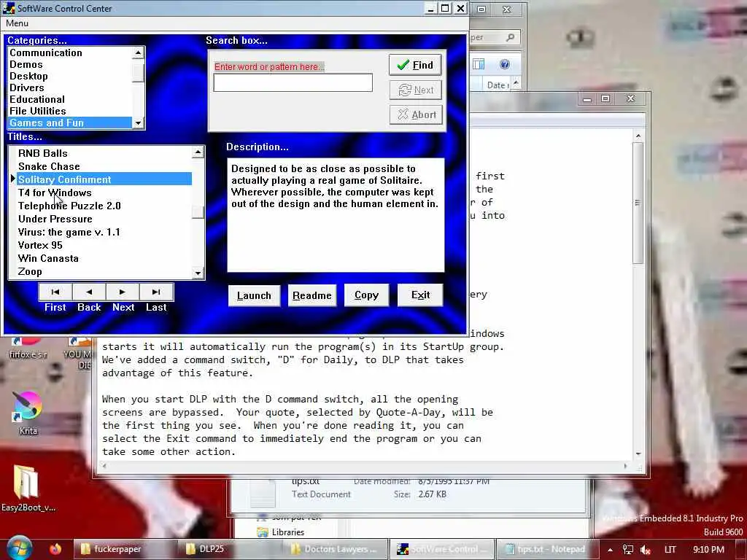Select Vortex 95 title

tap(104, 245)
